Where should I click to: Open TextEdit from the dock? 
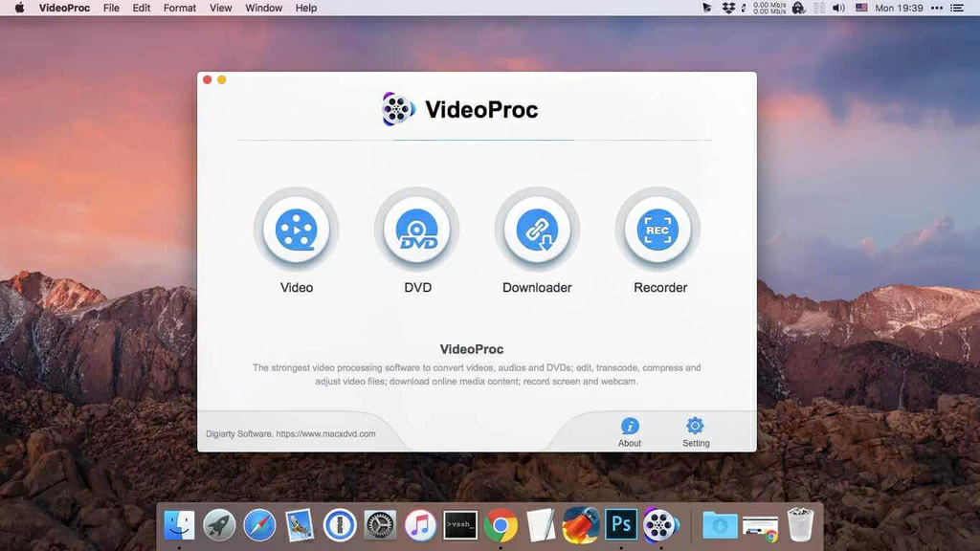tap(541, 525)
